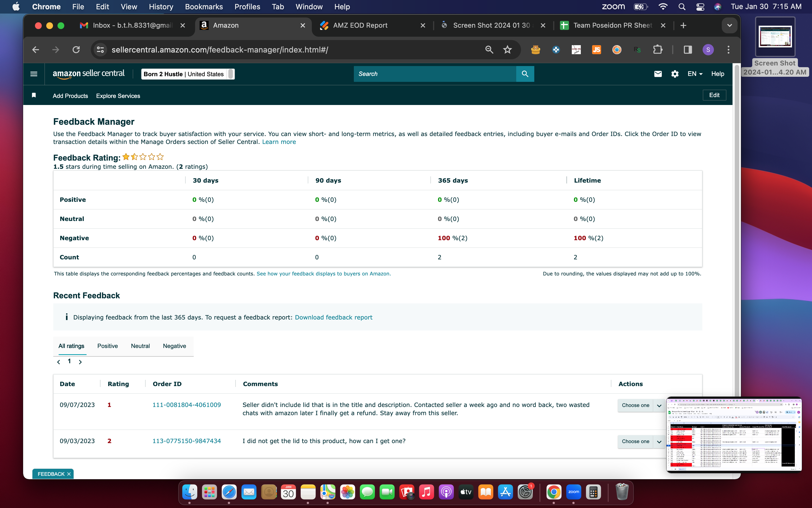Open the Chrome three-dot menu
Screen dimensions: 812x508
[729, 50]
